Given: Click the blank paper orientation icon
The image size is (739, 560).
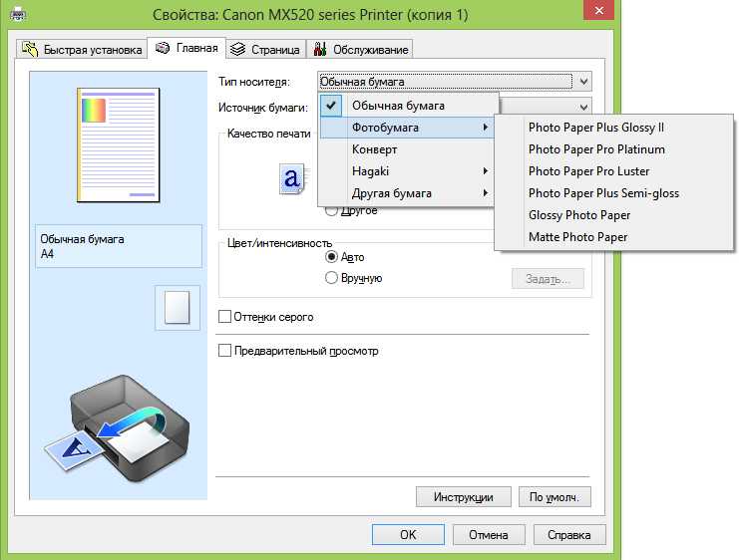Looking at the screenshot, I should coord(178,308).
